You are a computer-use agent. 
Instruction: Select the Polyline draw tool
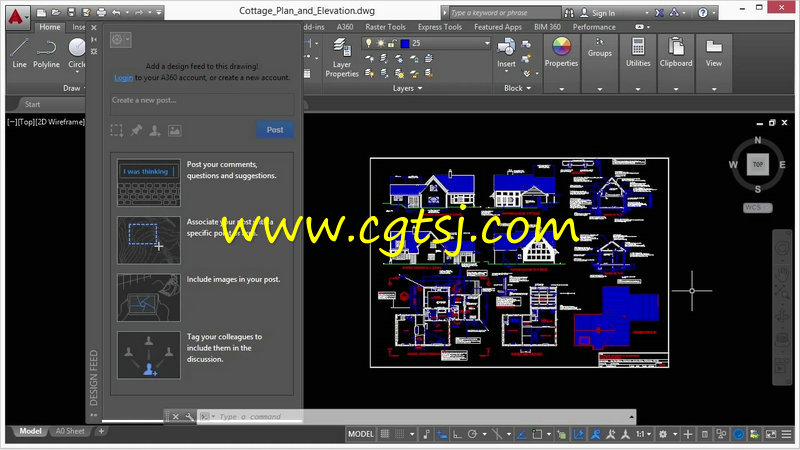point(46,53)
